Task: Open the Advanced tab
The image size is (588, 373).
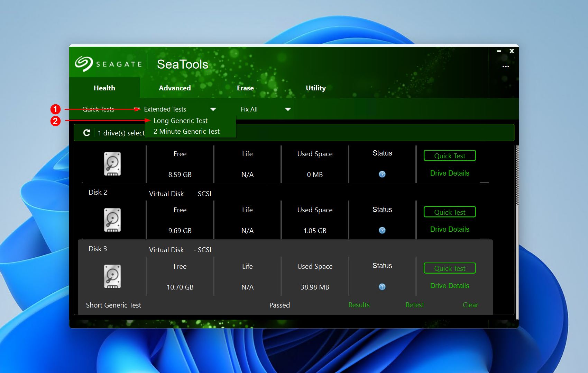Action: point(175,88)
